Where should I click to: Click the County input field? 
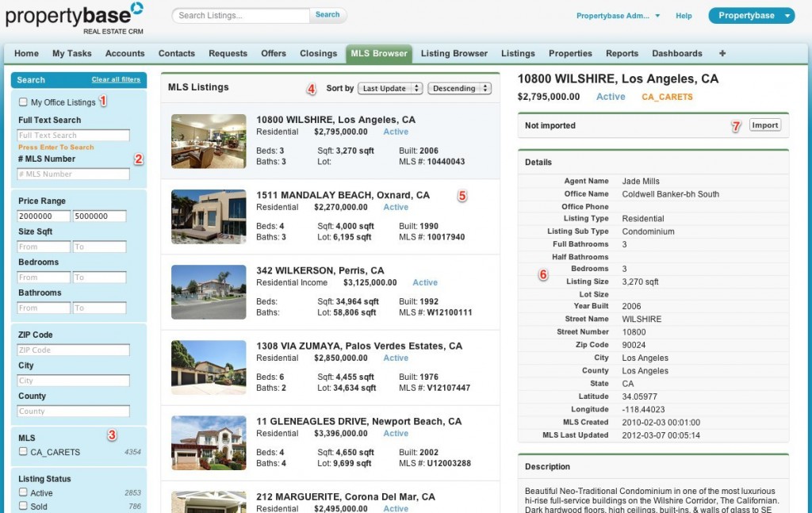click(x=73, y=411)
